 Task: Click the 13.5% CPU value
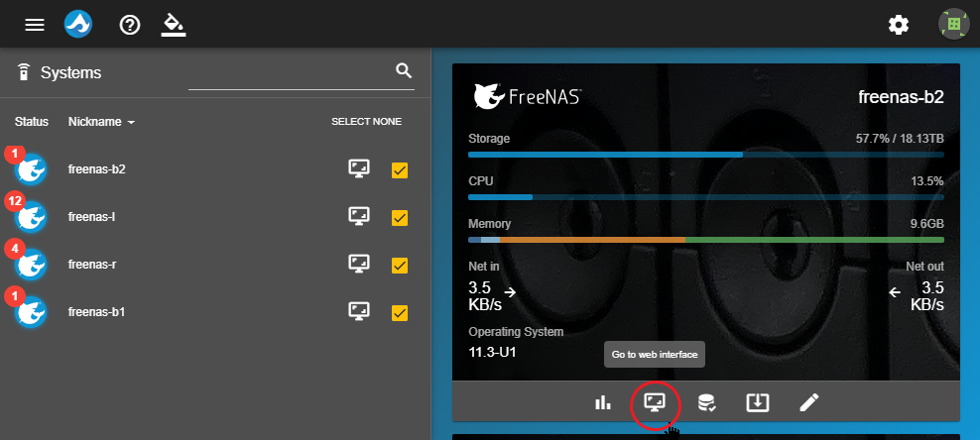pyautogui.click(x=926, y=181)
